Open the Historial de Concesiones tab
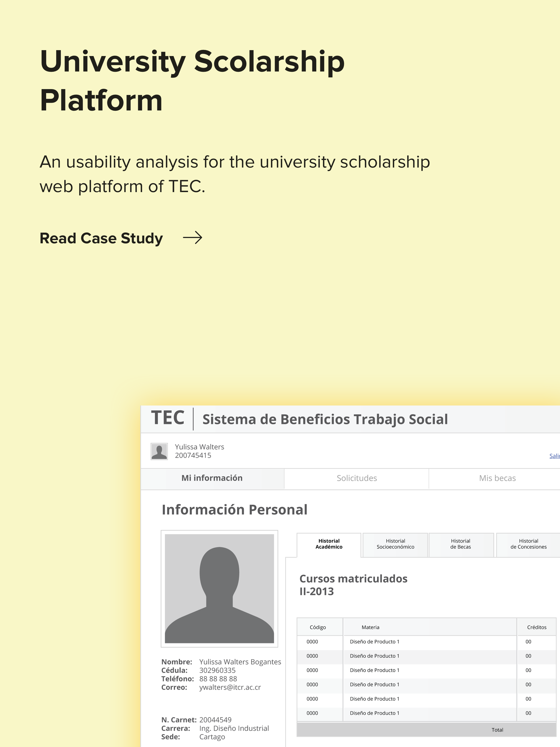Screen dimensions: 560x747 (528, 544)
